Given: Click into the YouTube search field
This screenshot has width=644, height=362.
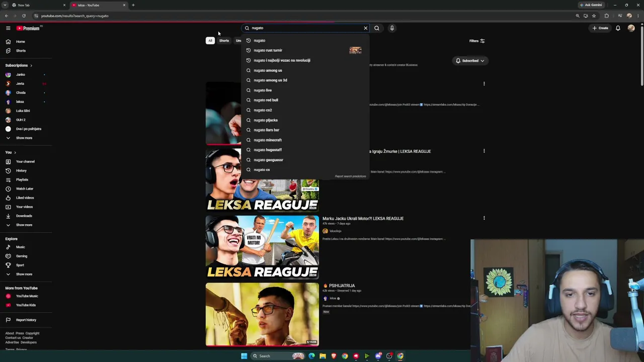Looking at the screenshot, I should (x=305, y=28).
